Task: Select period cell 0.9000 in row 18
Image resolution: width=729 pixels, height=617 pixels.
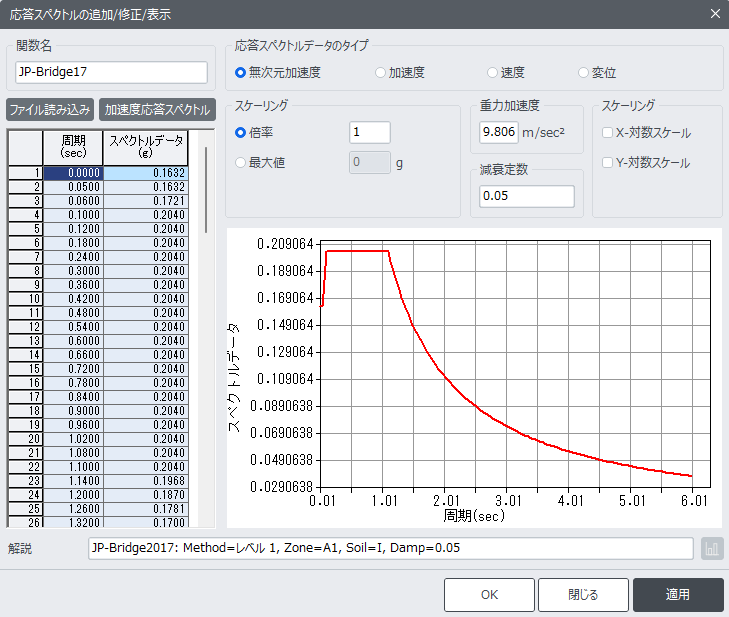Action: (73, 411)
